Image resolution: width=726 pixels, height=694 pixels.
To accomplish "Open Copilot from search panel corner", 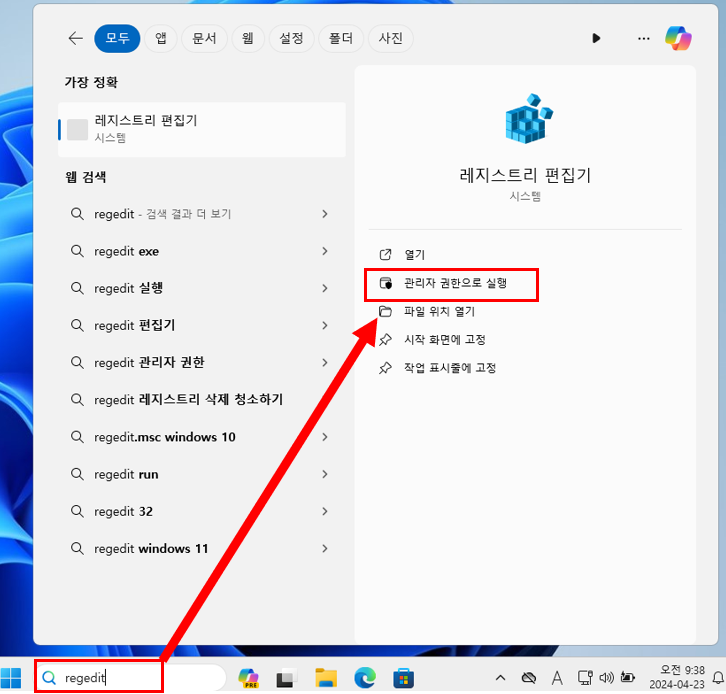I will tap(678, 38).
